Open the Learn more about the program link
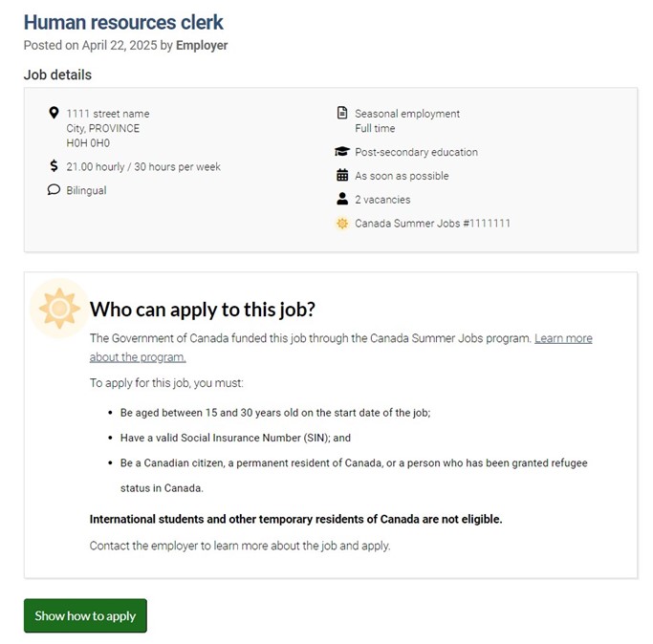The image size is (653, 644). [562, 338]
